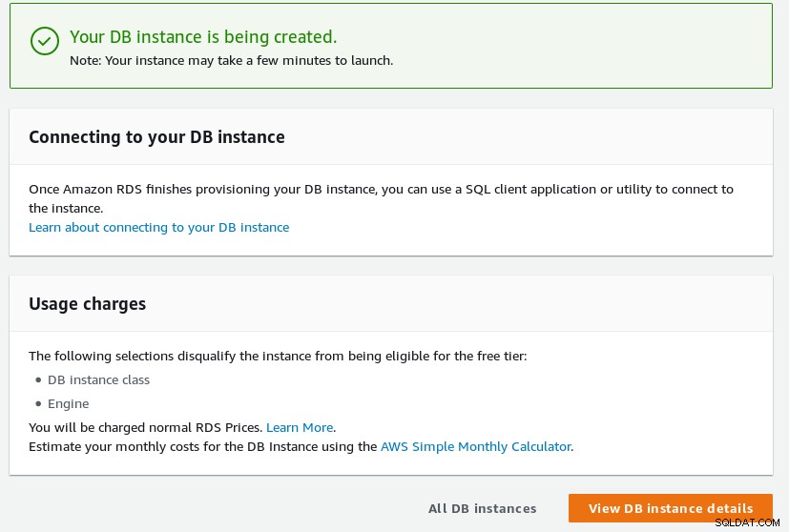
Task: Open the 'Learn More' pricing link
Action: 300,427
